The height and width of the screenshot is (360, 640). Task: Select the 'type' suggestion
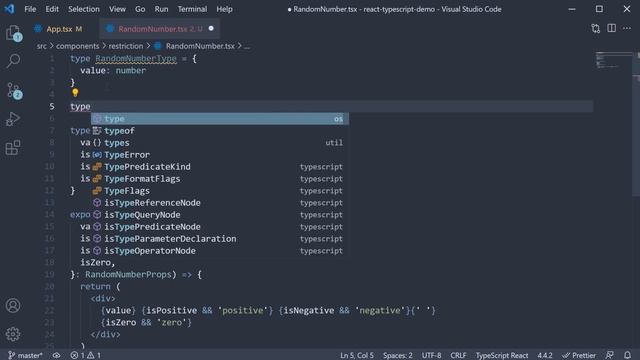220,119
